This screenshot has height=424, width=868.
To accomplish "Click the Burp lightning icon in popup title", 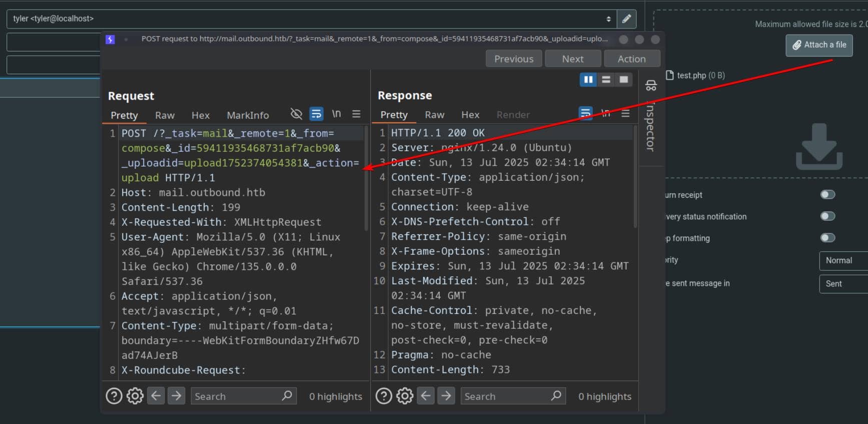I will pyautogui.click(x=110, y=39).
